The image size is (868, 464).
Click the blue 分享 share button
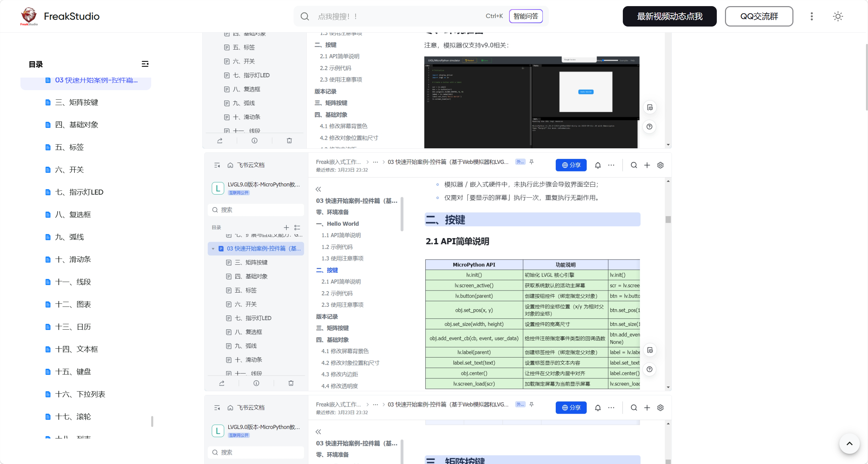click(571, 165)
